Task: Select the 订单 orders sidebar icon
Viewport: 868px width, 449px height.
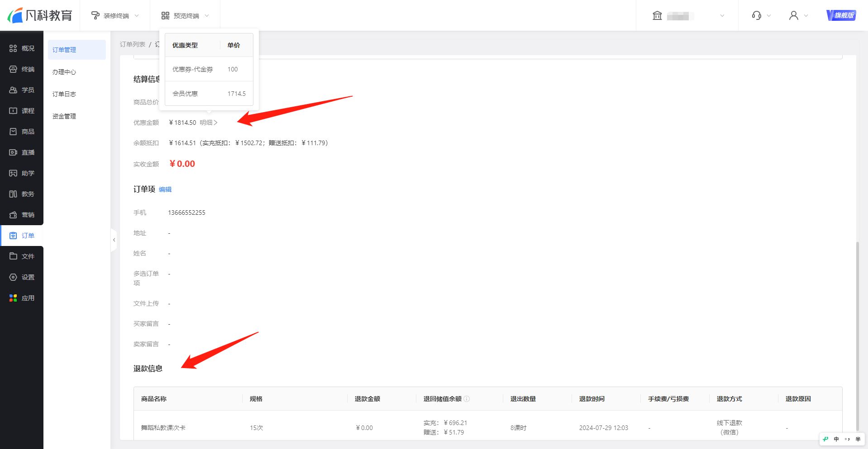Action: tap(13, 236)
